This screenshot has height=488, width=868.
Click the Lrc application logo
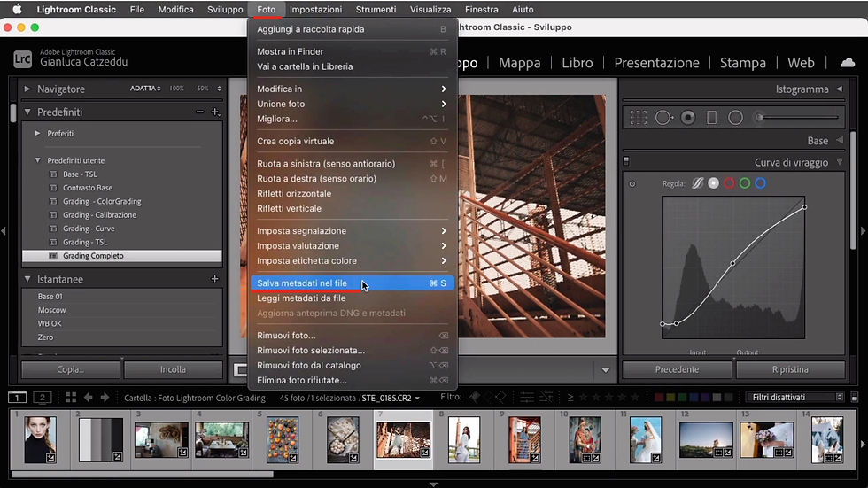coord(22,58)
